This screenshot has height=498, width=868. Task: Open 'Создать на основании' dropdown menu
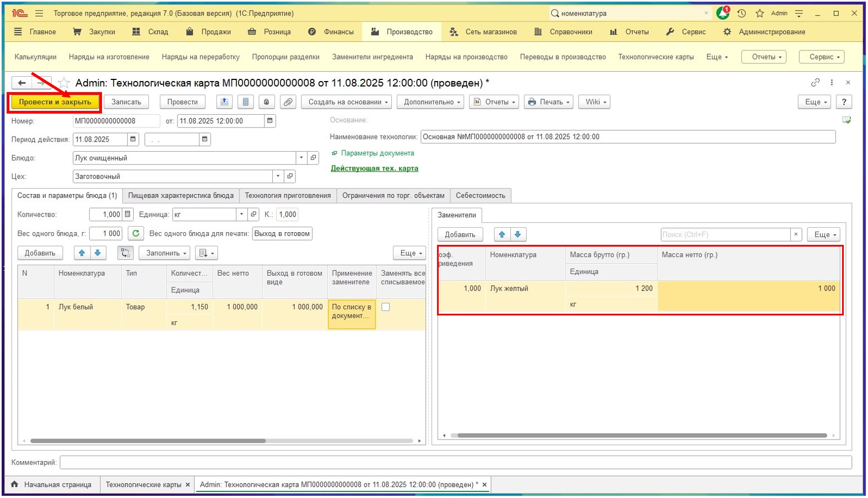tap(346, 102)
